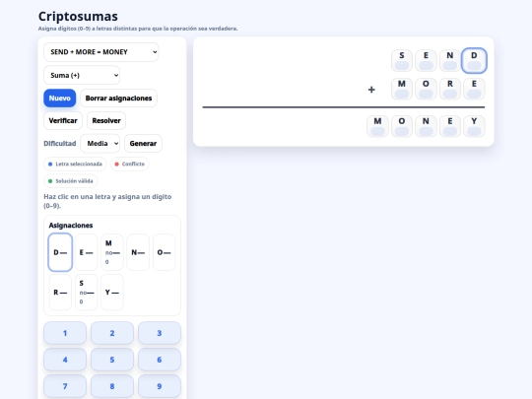Open the SEND + MORE = MONEY puzzle dropdown
The height and width of the screenshot is (399, 532).
coord(101,52)
